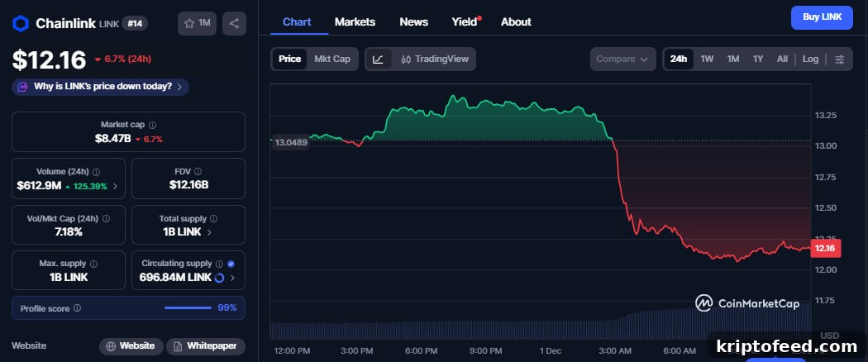
Task: Expand Circulating supply 696.84M LINK chevron
Action: [232, 278]
